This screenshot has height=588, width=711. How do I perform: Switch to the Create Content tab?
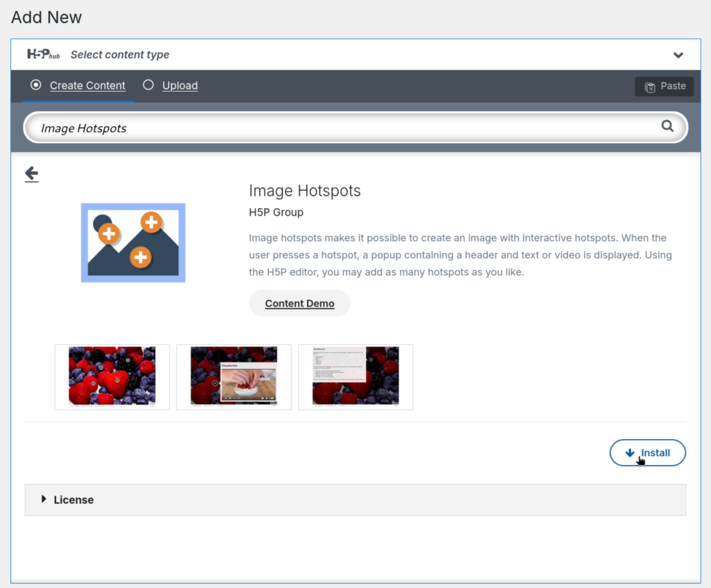coord(87,85)
